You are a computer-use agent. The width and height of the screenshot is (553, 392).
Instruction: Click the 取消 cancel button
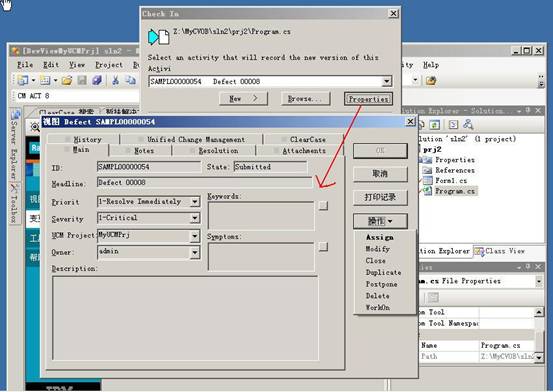(x=380, y=174)
